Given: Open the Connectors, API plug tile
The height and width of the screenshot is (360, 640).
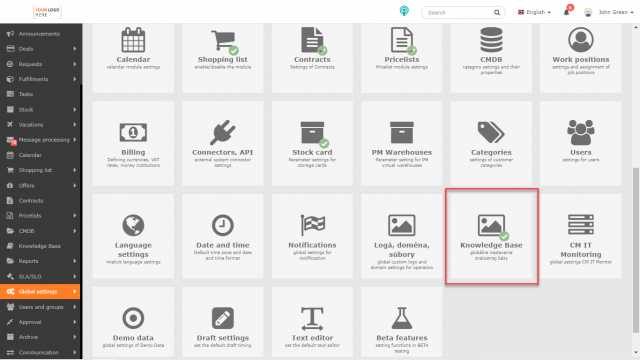Looking at the screenshot, I should coord(222,143).
